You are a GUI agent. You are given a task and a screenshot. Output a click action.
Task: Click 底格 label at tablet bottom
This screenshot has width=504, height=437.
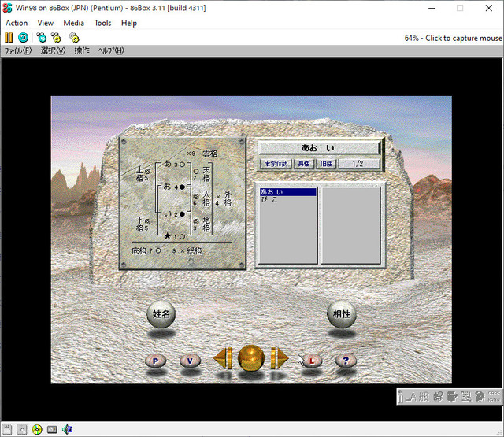[x=139, y=251]
